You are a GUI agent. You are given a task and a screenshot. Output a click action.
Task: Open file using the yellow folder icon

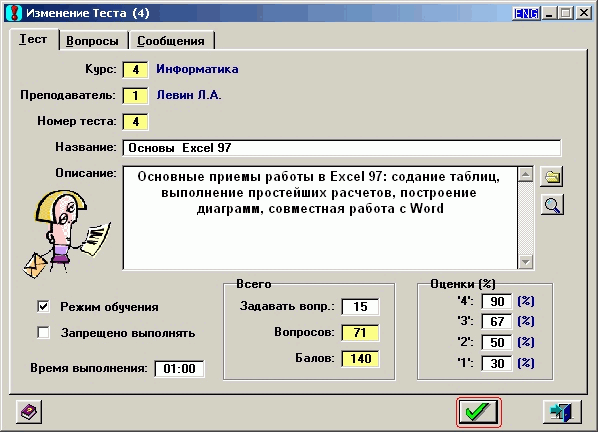click(x=552, y=177)
